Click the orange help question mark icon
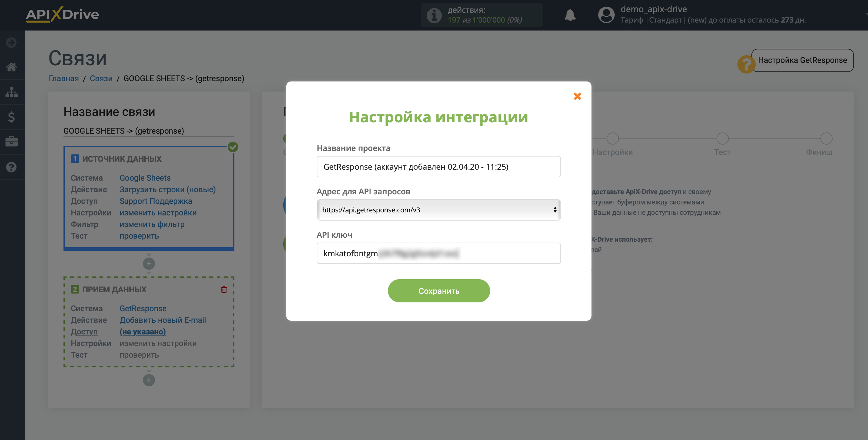The width and height of the screenshot is (868, 440). 746,64
